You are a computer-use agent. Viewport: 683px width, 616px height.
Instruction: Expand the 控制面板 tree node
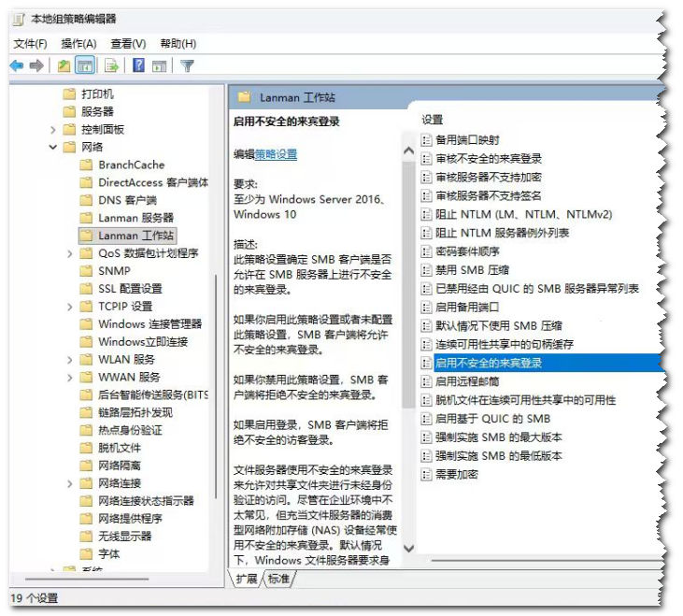(x=54, y=129)
